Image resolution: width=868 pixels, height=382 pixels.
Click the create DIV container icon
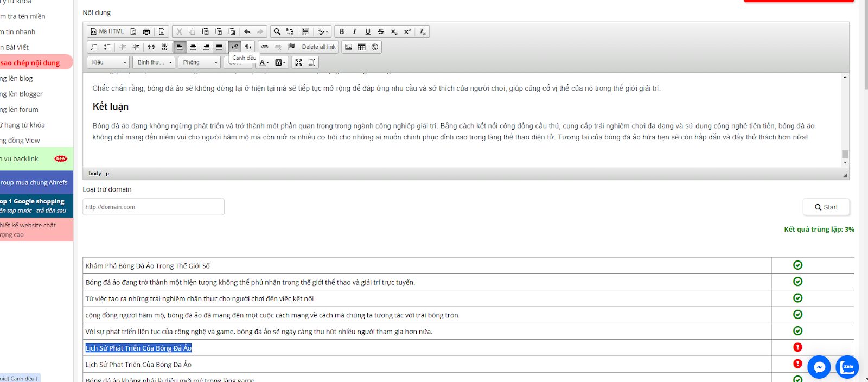164,47
